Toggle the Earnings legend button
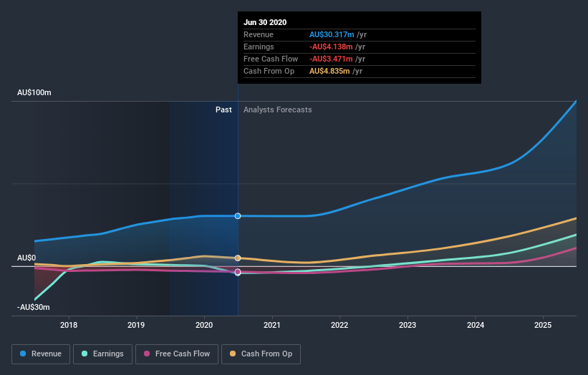588x375 pixels. click(x=102, y=354)
